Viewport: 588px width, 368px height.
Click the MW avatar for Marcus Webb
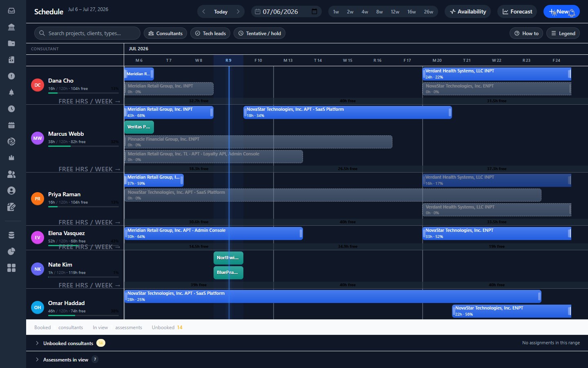coord(38,138)
